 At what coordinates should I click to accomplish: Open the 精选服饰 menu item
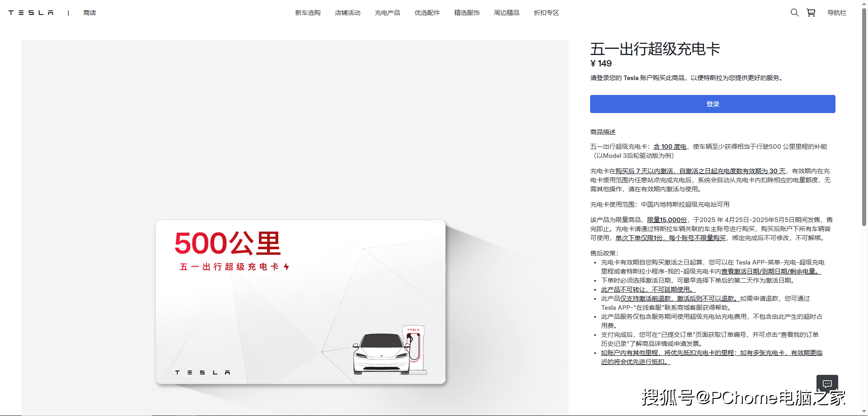coord(467,13)
